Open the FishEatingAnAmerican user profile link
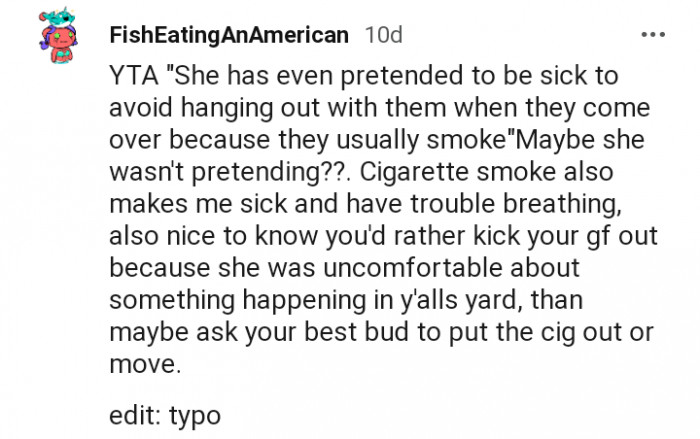700x439 pixels. pos(229,36)
